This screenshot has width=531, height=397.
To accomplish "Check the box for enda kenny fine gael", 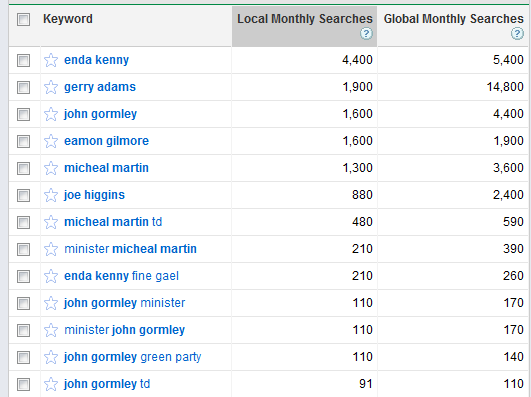I will coord(24,276).
